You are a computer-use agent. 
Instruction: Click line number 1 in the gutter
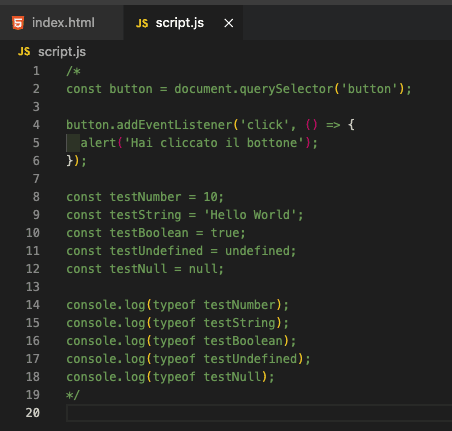click(36, 71)
